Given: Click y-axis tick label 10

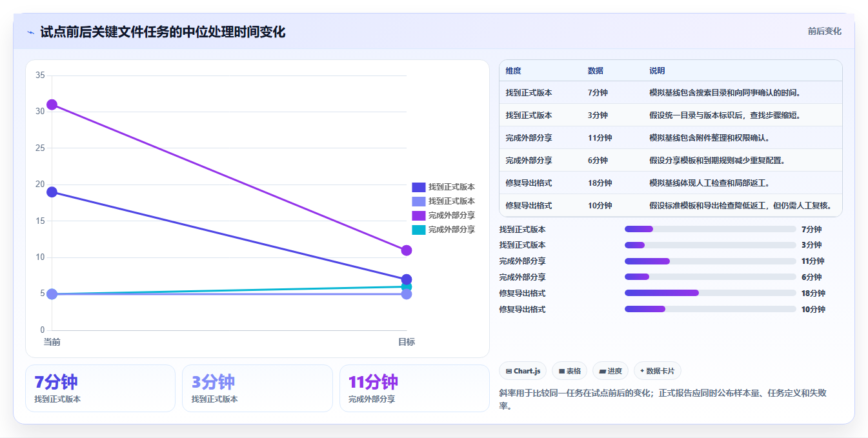Looking at the screenshot, I should [40, 257].
